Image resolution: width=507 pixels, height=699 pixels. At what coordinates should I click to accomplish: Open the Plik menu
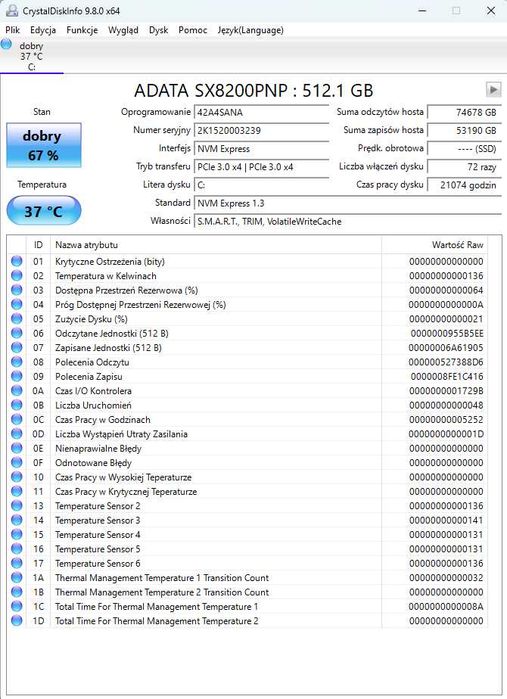pos(12,30)
